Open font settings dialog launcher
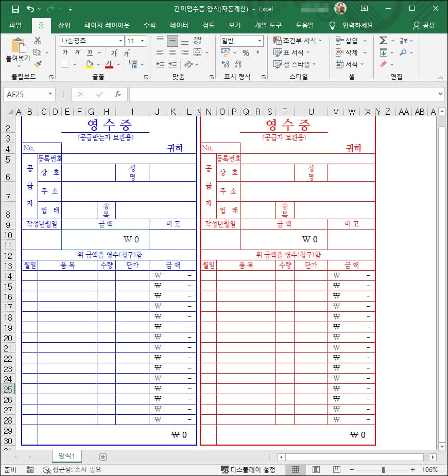 coord(146,77)
